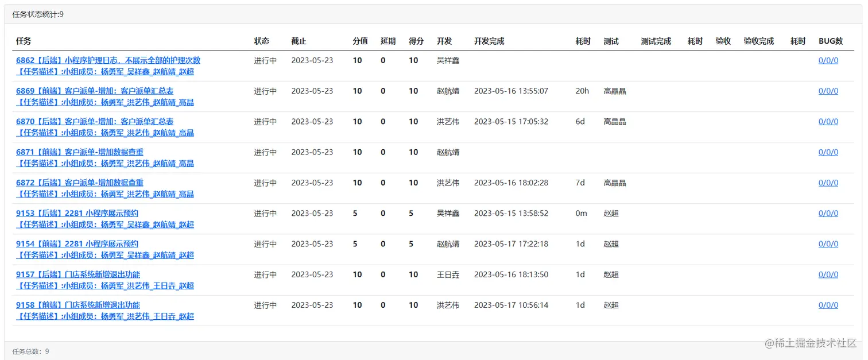Click 任务描述 link under task 9153

(x=105, y=224)
